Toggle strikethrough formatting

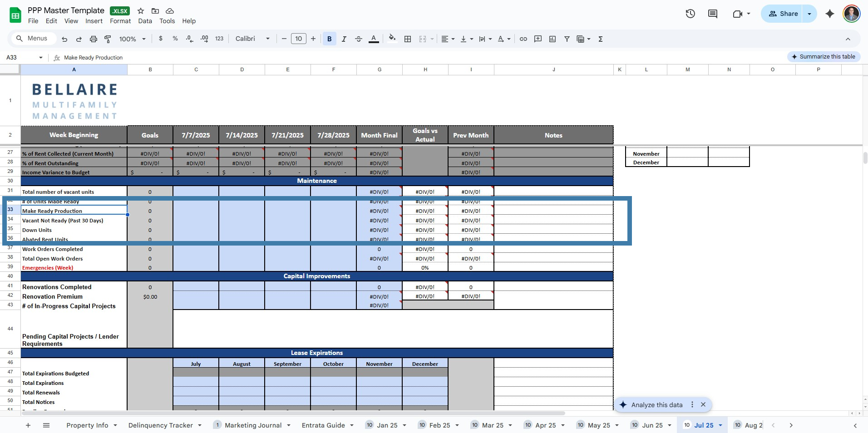pyautogui.click(x=358, y=39)
